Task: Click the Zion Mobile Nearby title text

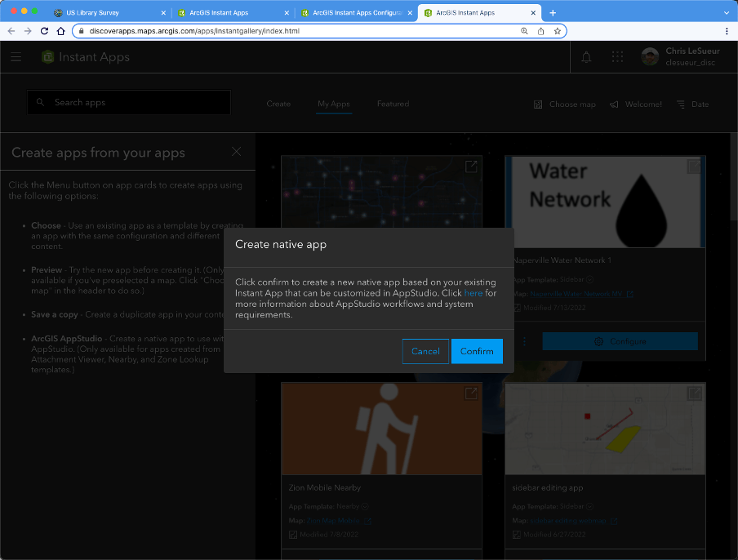Action: 325,487
